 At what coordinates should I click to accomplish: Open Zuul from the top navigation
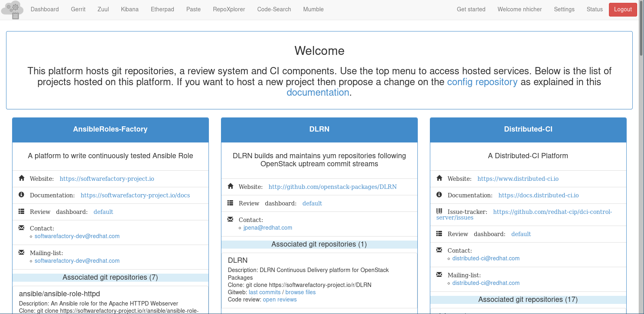point(103,9)
